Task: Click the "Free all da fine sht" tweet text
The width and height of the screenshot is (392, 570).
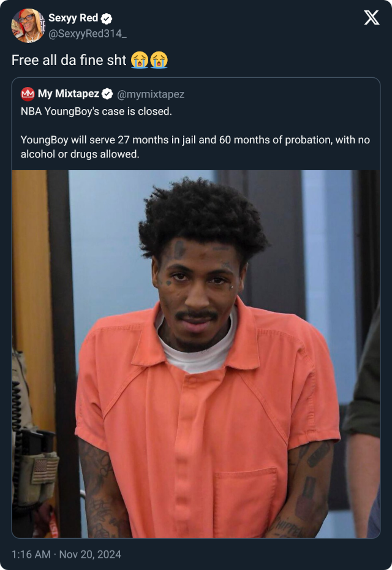Action: pos(69,60)
